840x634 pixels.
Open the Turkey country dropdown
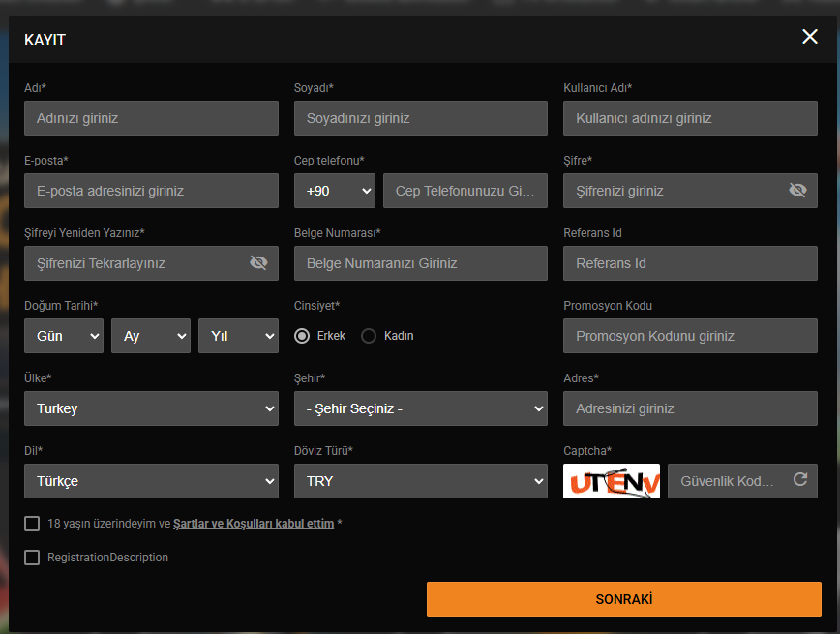pos(151,408)
